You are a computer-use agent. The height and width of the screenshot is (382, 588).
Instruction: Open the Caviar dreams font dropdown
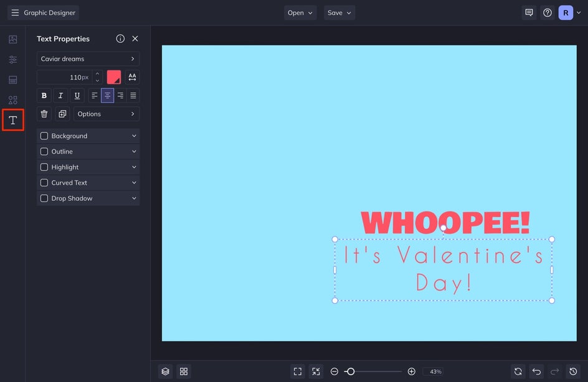pos(88,59)
